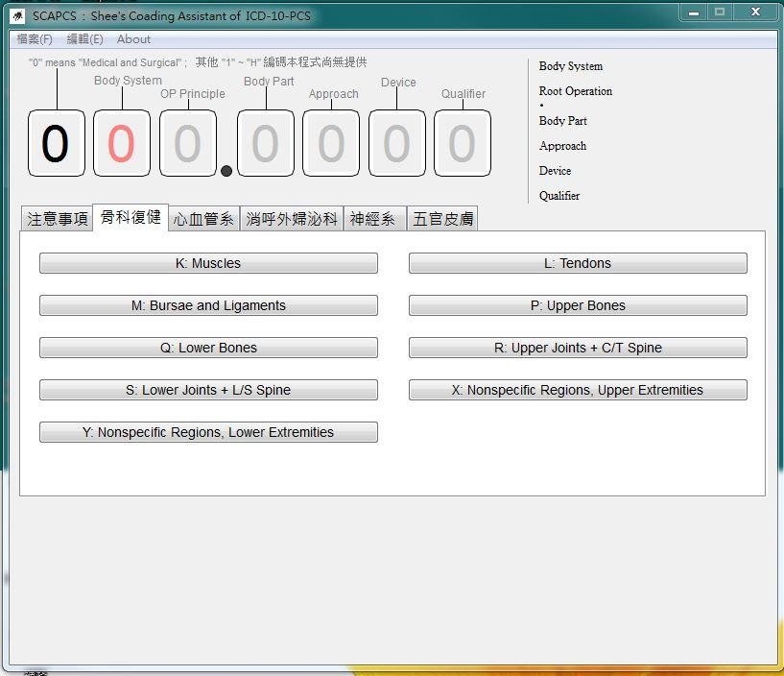This screenshot has width=784, height=676.
Task: Choose Y: Nonspecific Regions, Lower Extremities
Action: click(x=208, y=432)
